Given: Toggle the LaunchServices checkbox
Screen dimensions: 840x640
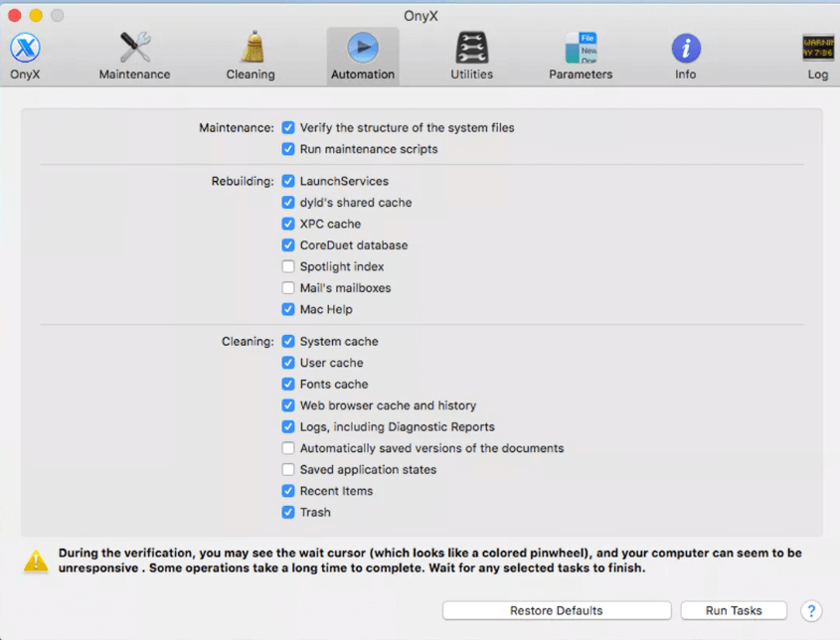Looking at the screenshot, I should click(x=288, y=181).
